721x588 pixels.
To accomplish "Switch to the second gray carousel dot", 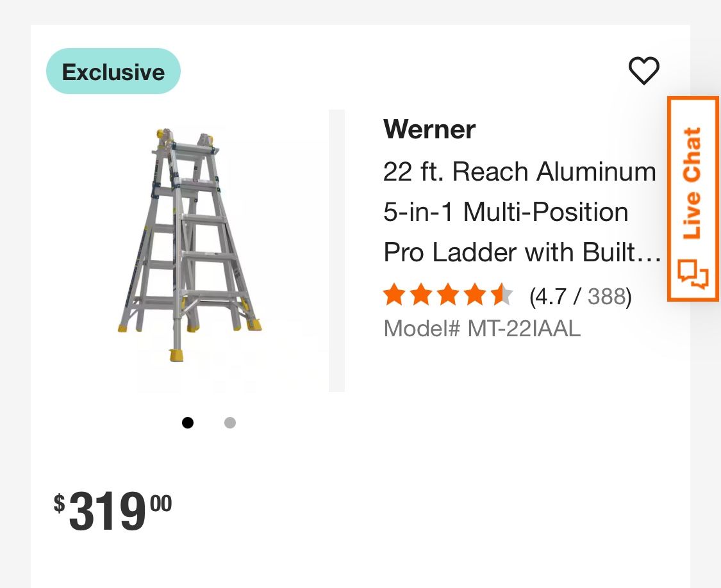I will point(230,423).
